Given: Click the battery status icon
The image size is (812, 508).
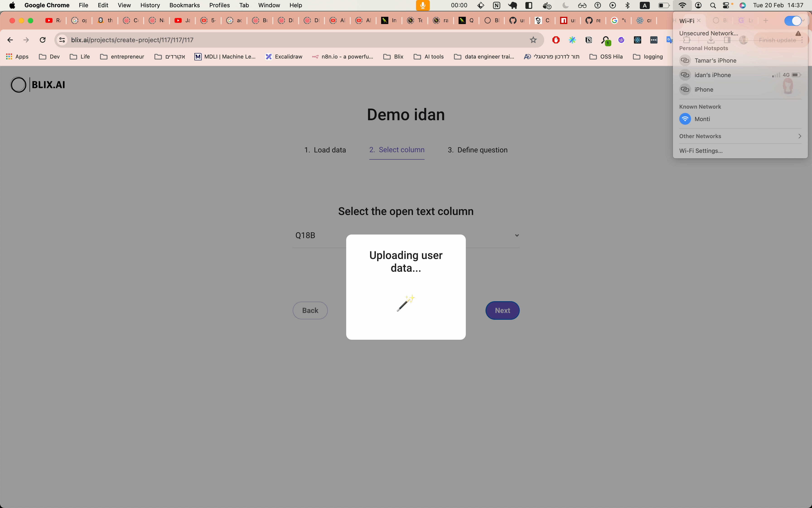Looking at the screenshot, I should [x=664, y=5].
